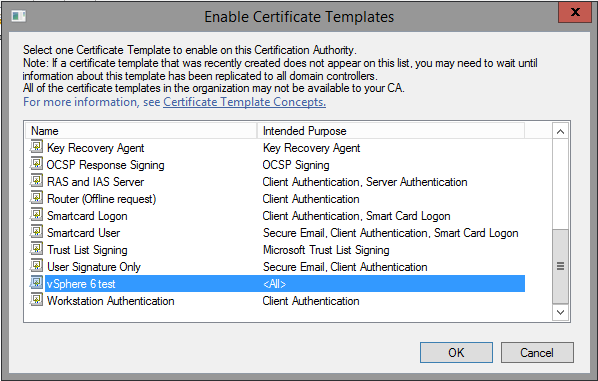Screen dimensions: 598x381
Task: Dismiss dialog with the Cancel button
Action: [x=537, y=352]
